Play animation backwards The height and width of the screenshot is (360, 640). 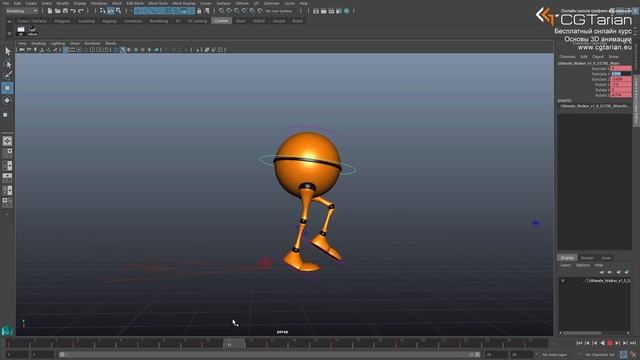click(602, 343)
